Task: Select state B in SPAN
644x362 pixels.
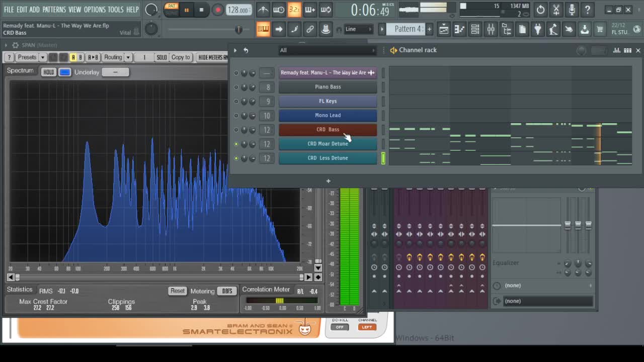Action: click(x=80, y=57)
